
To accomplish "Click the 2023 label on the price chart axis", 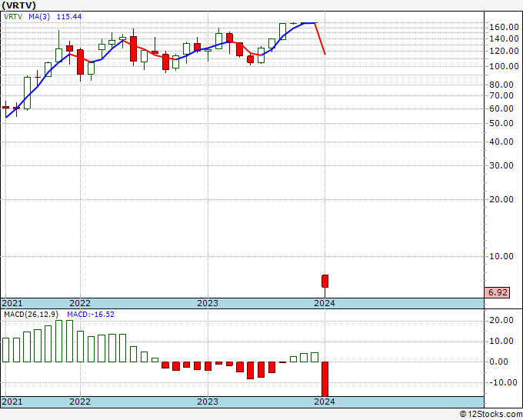I will 208,303.
